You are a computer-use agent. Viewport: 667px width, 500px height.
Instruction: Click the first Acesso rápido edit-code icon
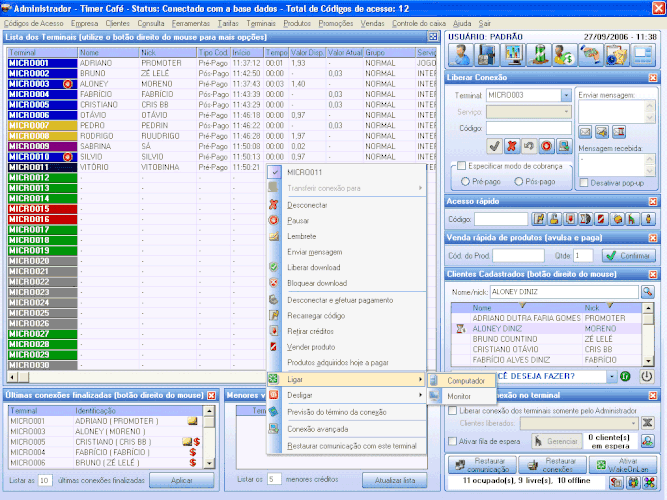[538, 219]
